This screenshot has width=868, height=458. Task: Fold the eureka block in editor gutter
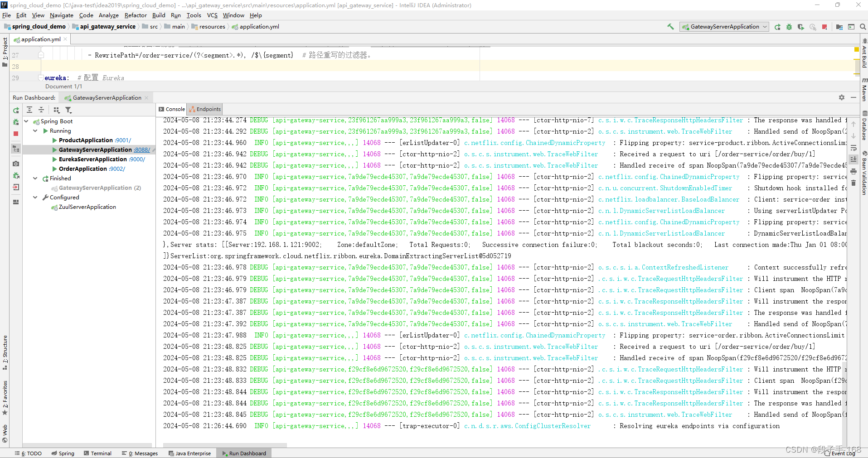(41, 77)
